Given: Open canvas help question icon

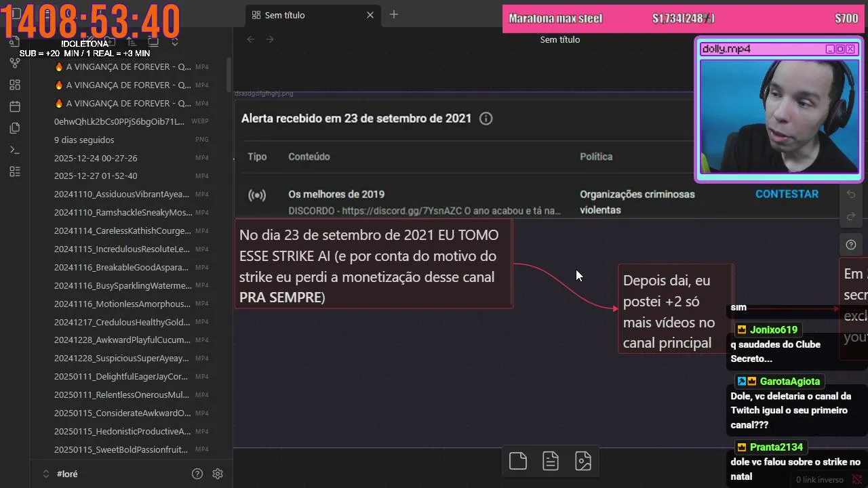Looking at the screenshot, I should (851, 245).
